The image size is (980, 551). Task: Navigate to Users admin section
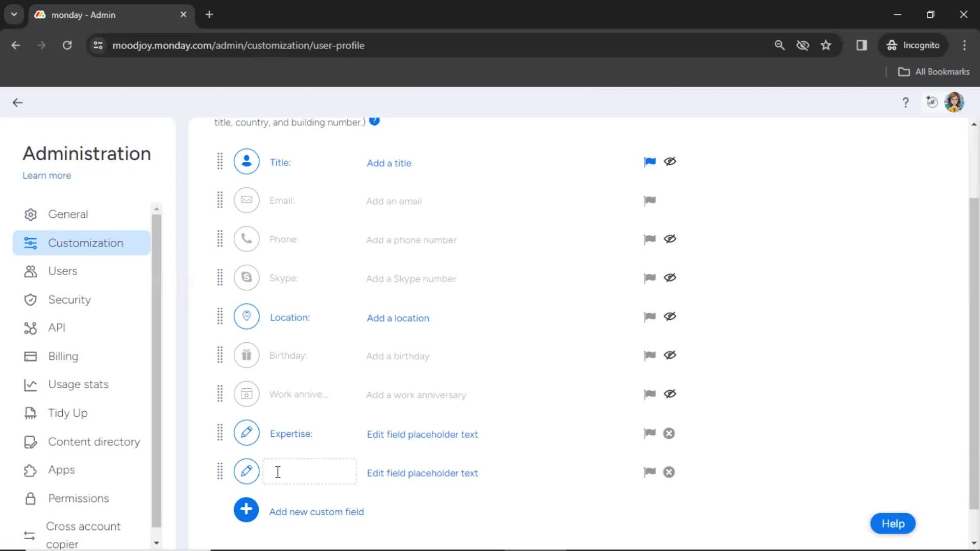pos(63,270)
